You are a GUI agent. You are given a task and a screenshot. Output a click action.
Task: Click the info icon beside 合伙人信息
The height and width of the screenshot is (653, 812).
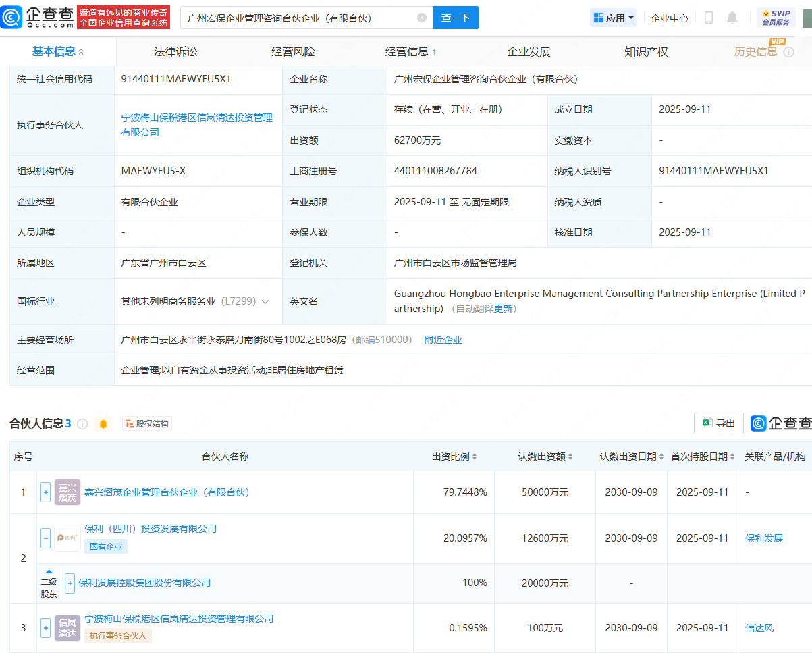(x=82, y=424)
